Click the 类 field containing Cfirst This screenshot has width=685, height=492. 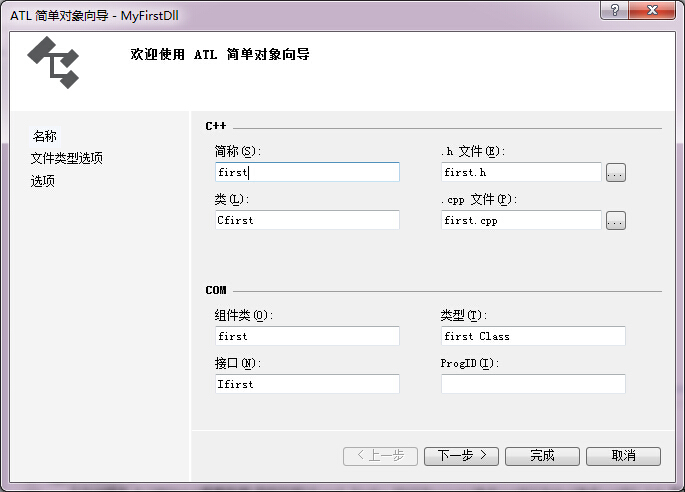point(307,220)
